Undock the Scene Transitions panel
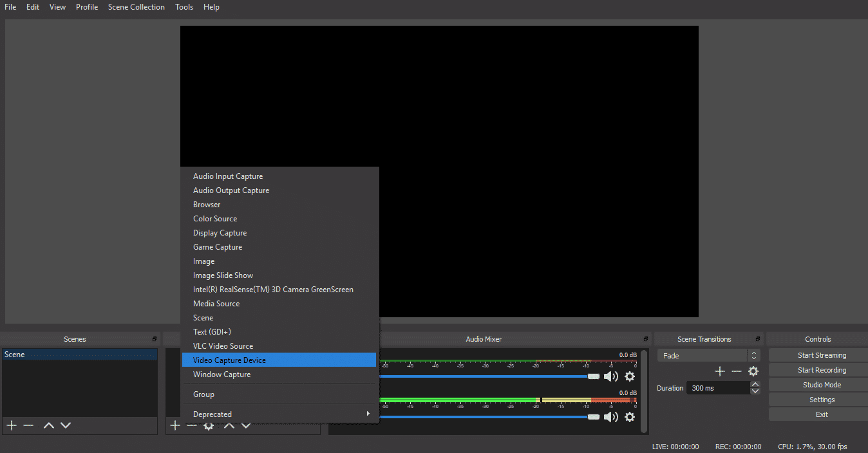Screen dimensions: 868x453 [x=758, y=339]
